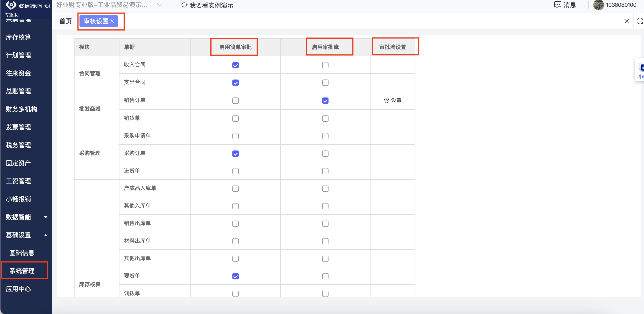Uncheck simple approval for 收入合同
The height and width of the screenshot is (314, 644).
pos(235,65)
